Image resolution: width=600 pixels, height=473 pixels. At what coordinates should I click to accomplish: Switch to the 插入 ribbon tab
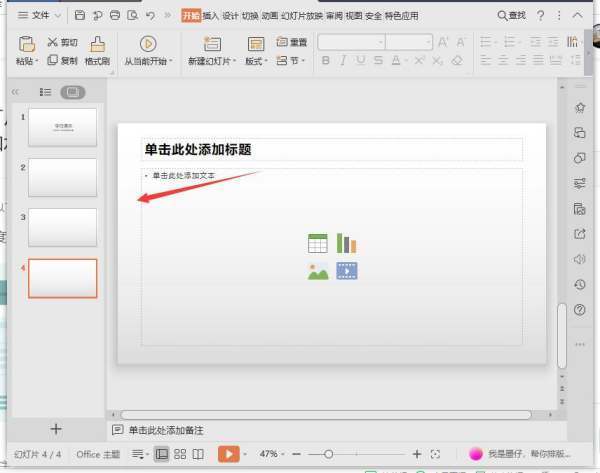click(x=211, y=16)
